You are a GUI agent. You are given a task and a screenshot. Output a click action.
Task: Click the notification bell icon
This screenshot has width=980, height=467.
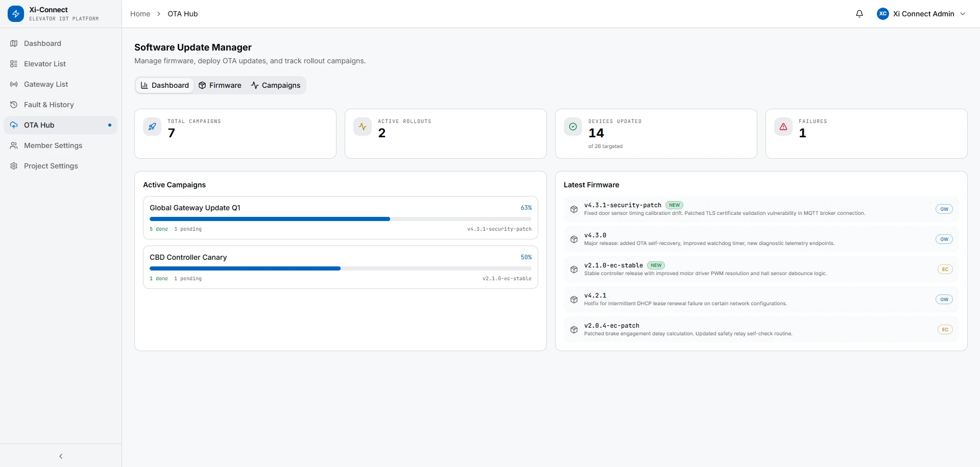859,14
